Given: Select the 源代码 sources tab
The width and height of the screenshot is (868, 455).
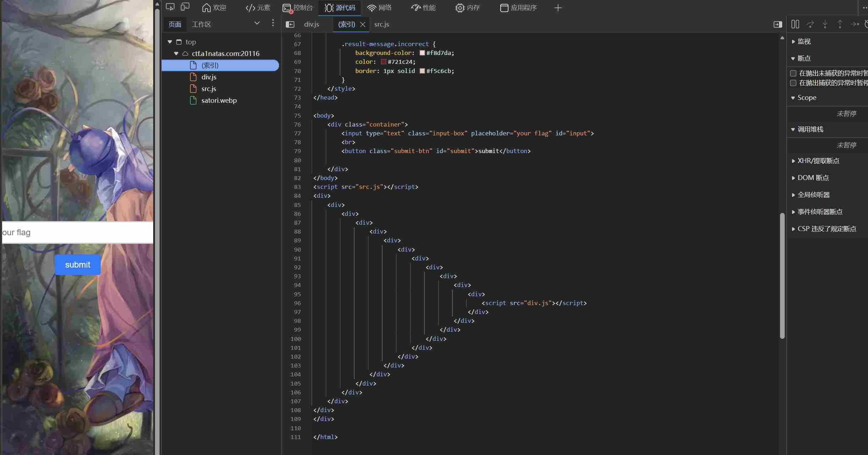Looking at the screenshot, I should [x=340, y=8].
